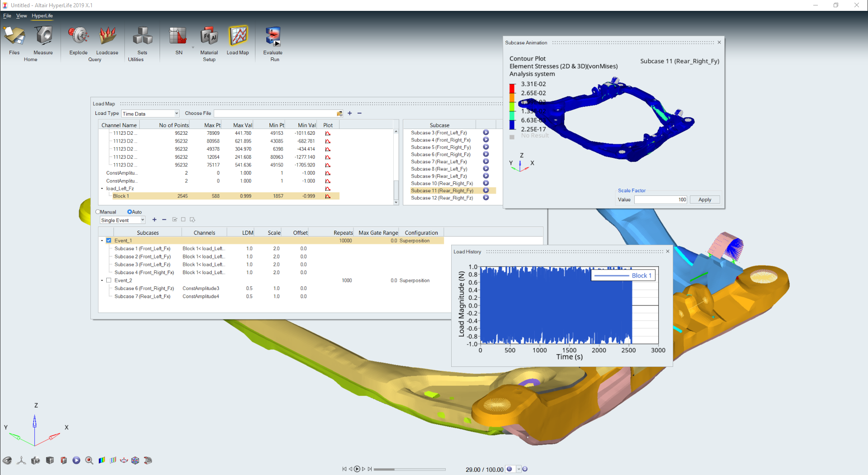Enable the Event_2 checkbox

pos(109,280)
